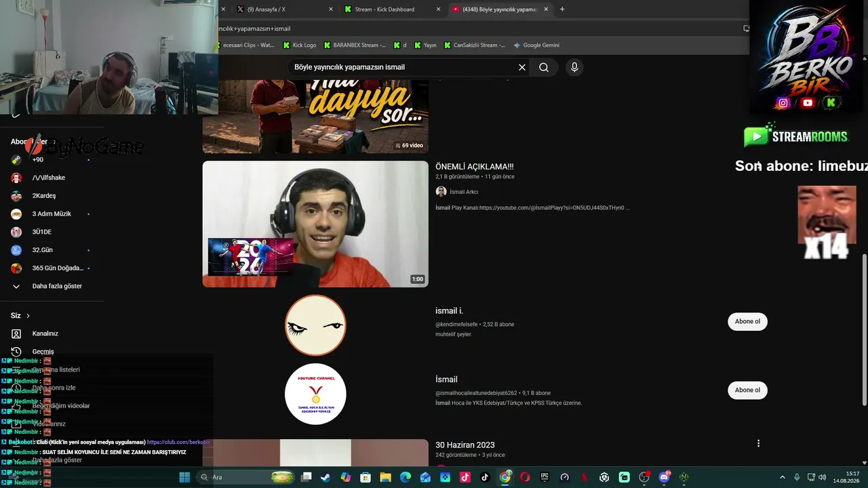The image size is (868, 488).
Task: Open the bookmark labeled d
Action: click(x=400, y=45)
